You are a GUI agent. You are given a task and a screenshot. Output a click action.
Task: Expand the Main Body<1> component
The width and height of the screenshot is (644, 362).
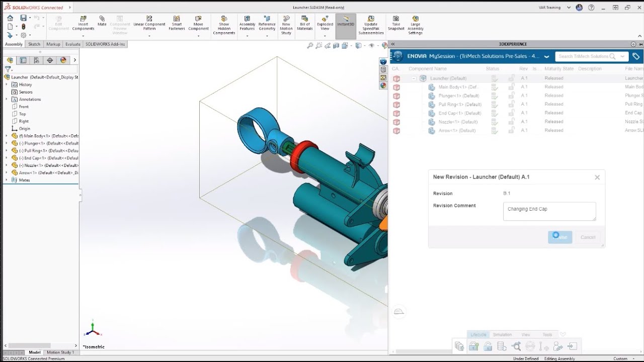point(7,136)
